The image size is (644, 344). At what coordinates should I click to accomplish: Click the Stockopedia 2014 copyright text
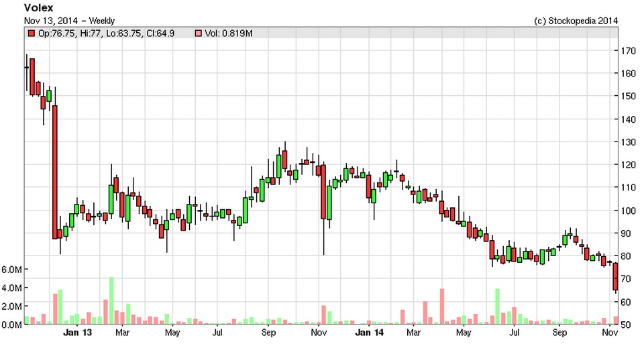[x=576, y=21]
